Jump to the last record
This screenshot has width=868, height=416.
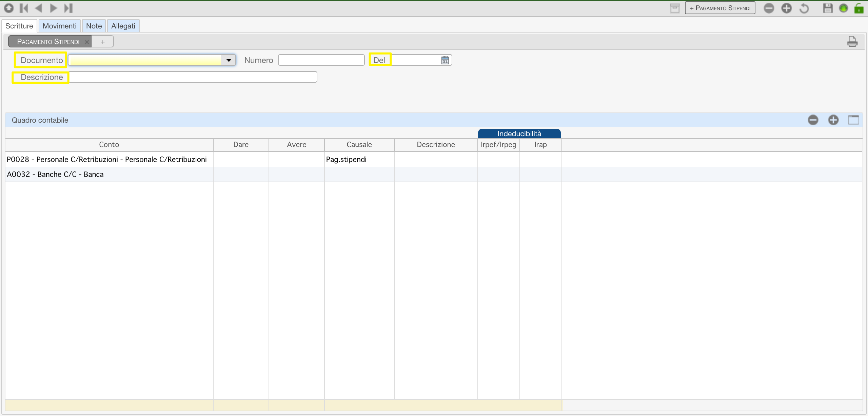click(68, 8)
